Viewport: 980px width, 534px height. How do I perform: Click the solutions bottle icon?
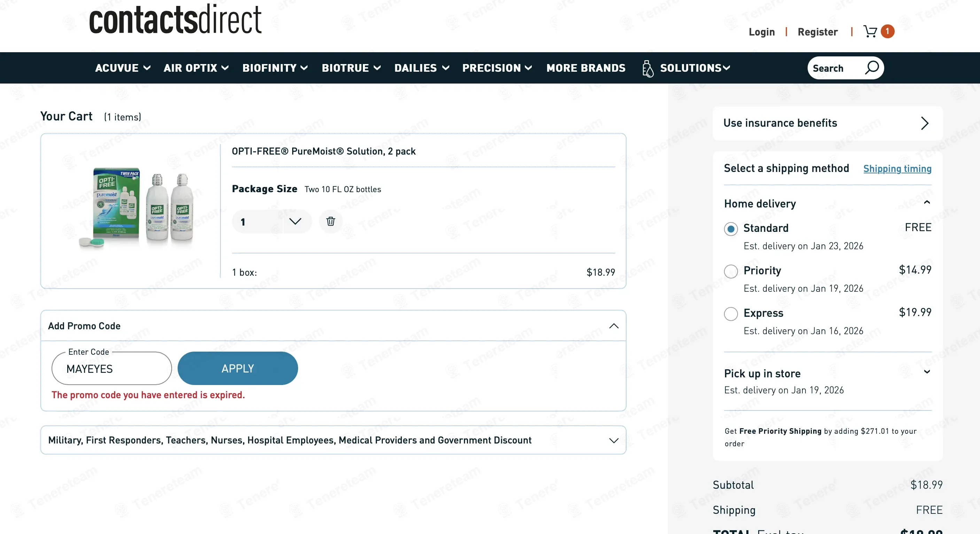pyautogui.click(x=647, y=69)
